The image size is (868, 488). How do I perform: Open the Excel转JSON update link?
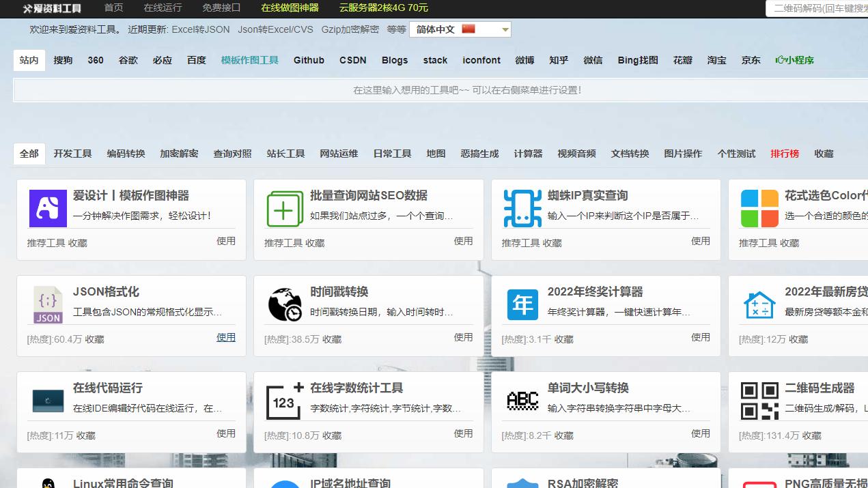(197, 29)
